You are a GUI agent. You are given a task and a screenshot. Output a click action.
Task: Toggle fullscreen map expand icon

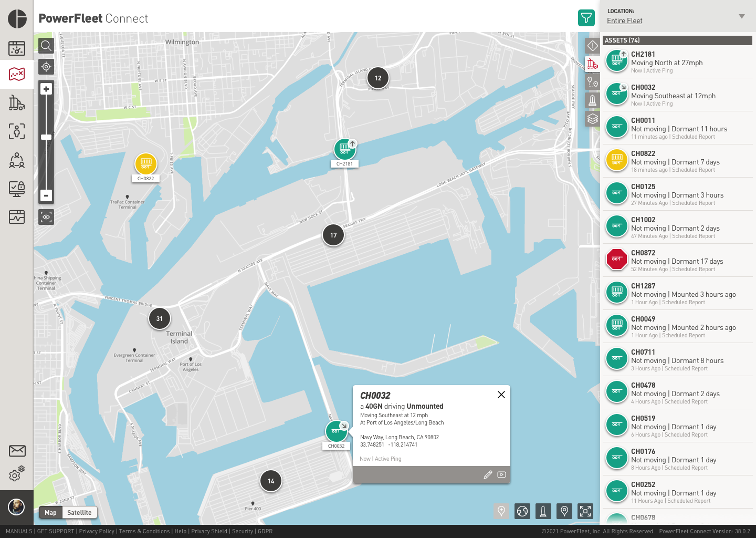(x=585, y=511)
